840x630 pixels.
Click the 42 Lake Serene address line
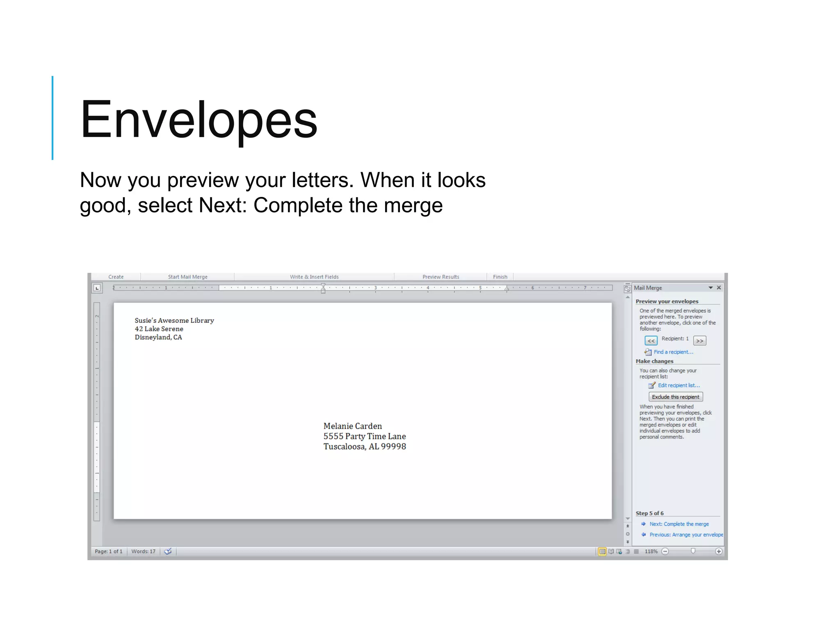159,329
